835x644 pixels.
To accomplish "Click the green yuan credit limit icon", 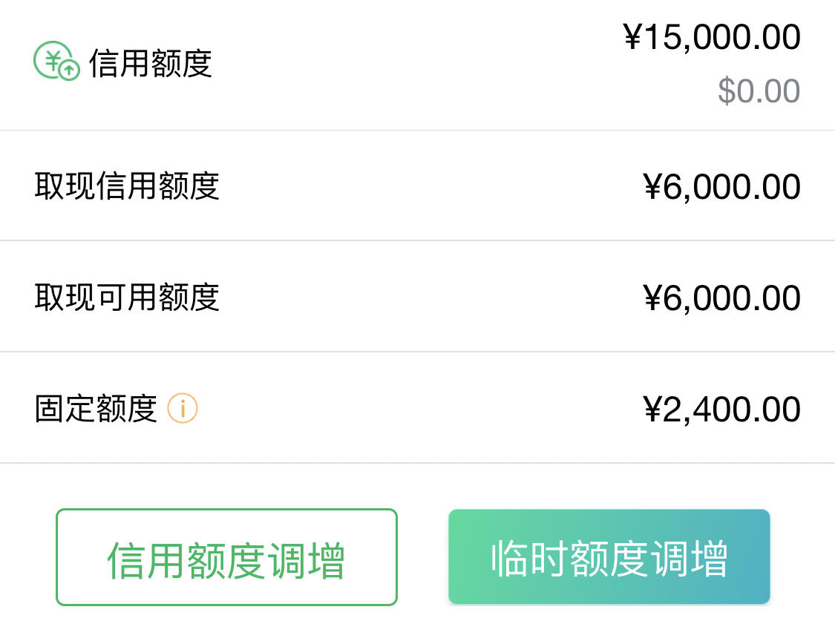I will point(56,61).
